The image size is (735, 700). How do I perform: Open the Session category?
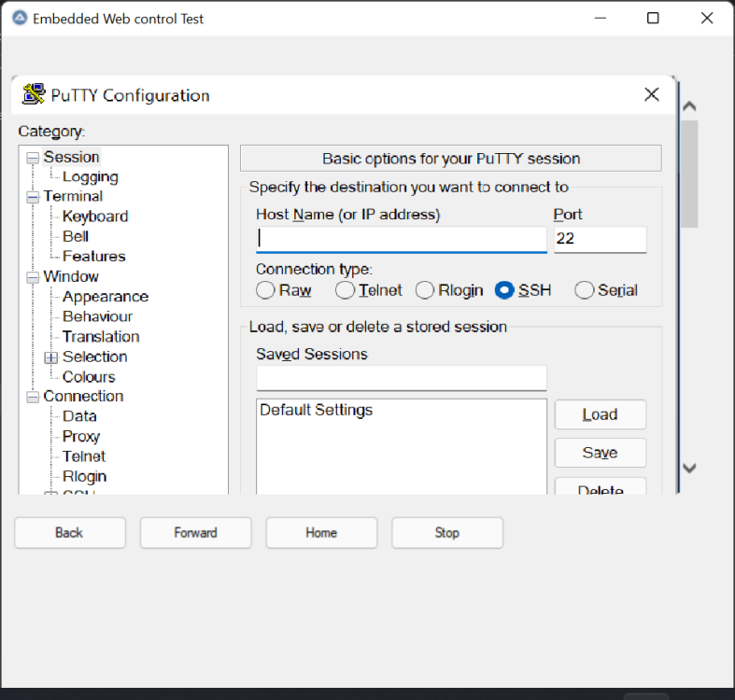(x=71, y=157)
